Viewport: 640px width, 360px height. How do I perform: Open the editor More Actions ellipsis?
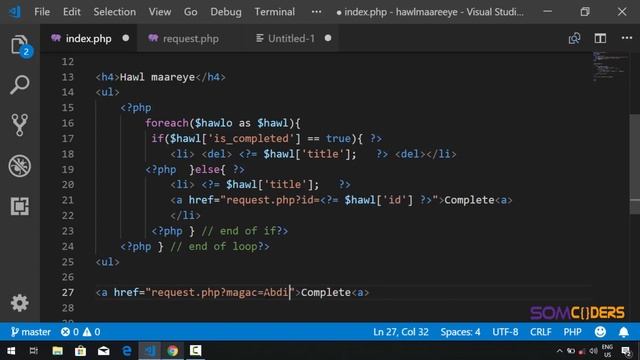pos(627,38)
